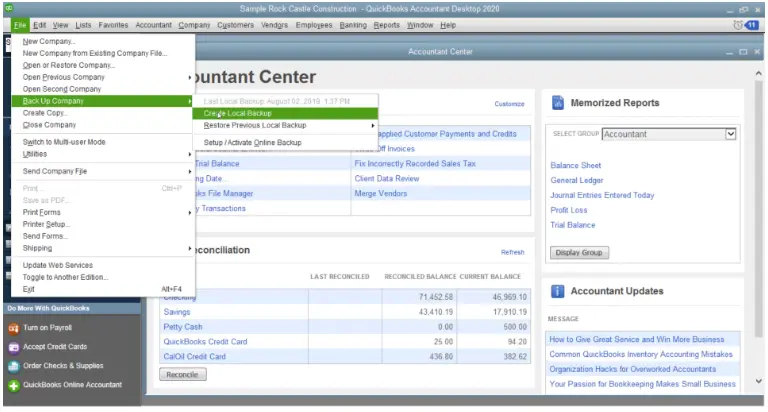
Task: Open the Profit Loss memorized report
Action: point(568,210)
